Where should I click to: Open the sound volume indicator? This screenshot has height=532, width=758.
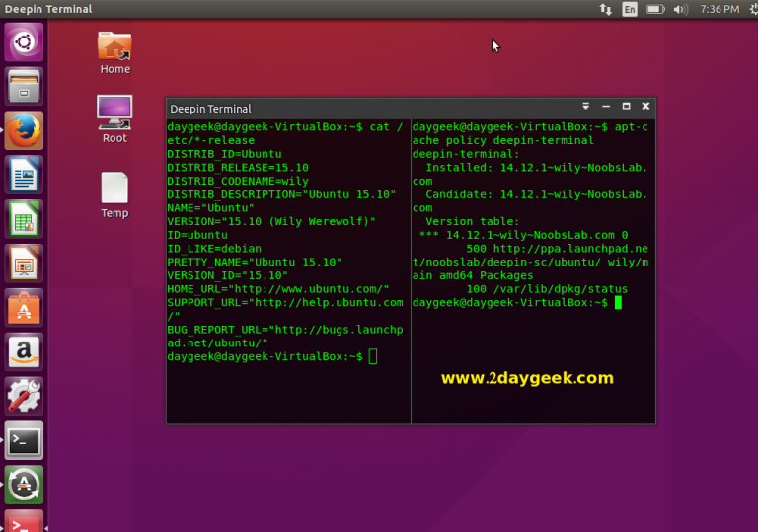click(x=681, y=9)
